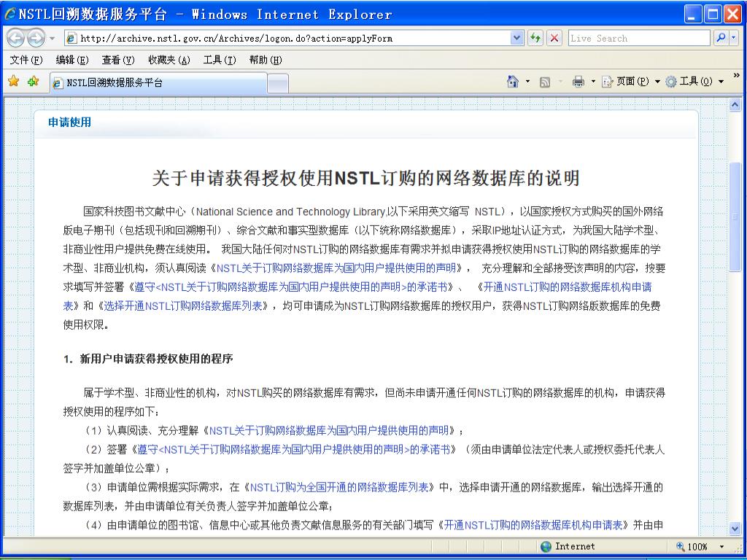Click the 100% zoom level button
The height and width of the screenshot is (560, 747).
[x=692, y=547]
